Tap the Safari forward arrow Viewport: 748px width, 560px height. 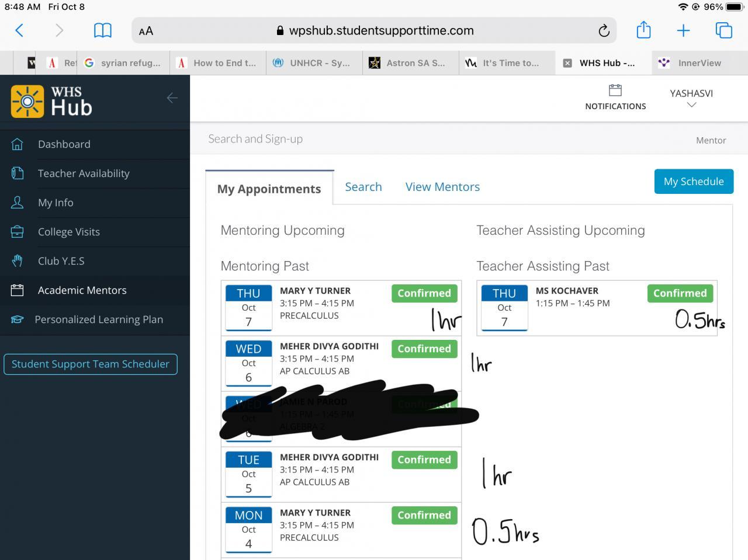[59, 30]
